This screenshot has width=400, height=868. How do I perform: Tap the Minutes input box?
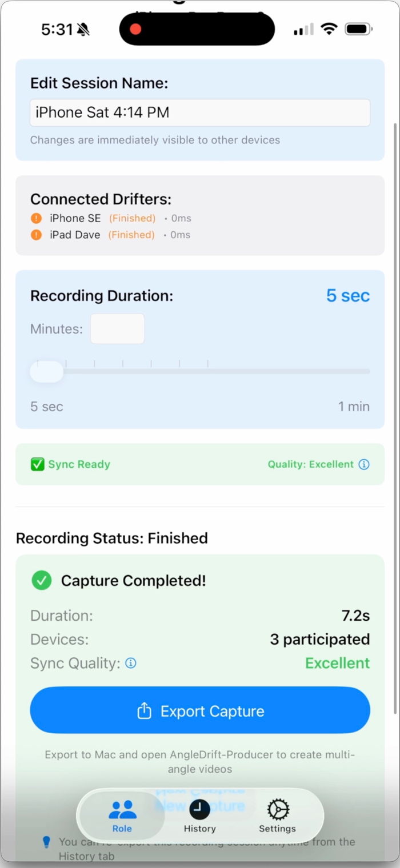pyautogui.click(x=117, y=329)
